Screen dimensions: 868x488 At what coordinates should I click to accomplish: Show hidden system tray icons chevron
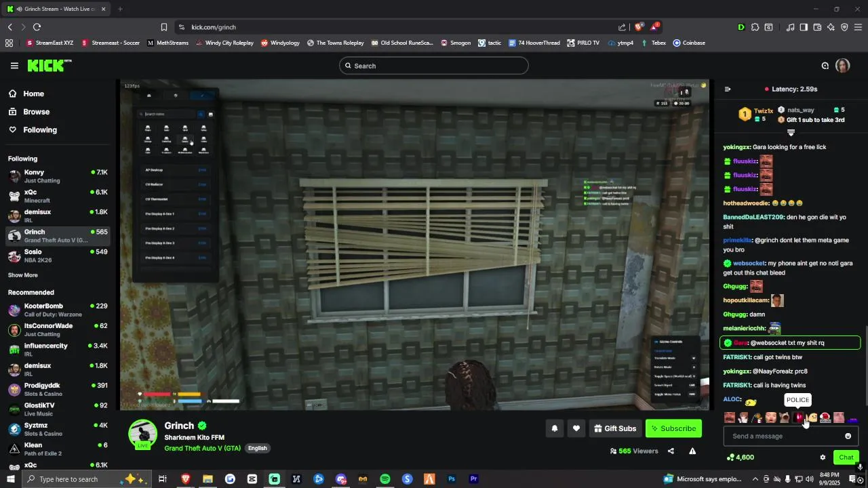(x=755, y=479)
